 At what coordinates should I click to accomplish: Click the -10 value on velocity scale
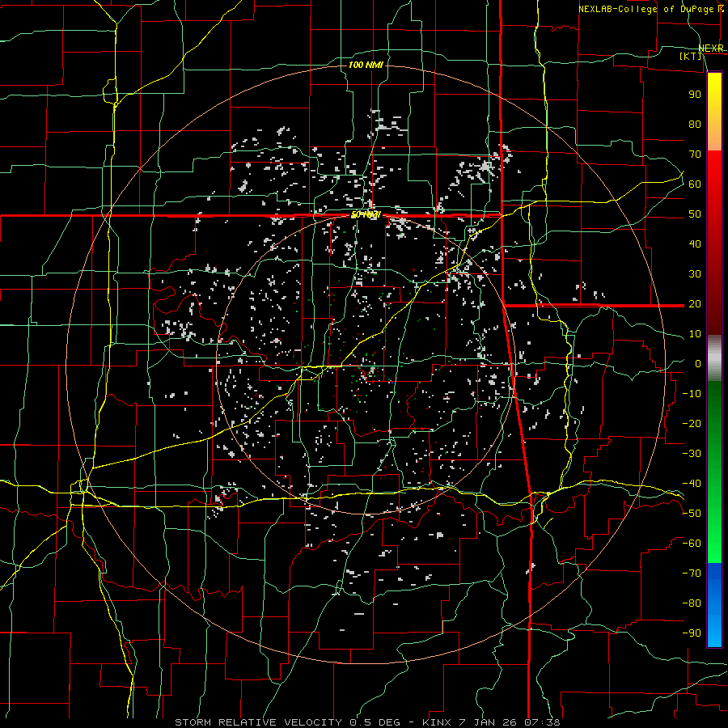tap(692, 394)
